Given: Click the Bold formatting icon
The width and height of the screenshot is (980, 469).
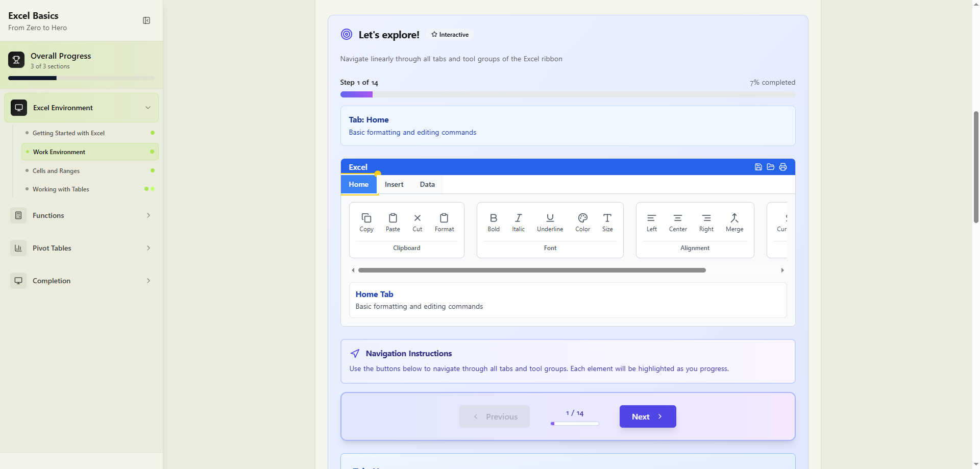Looking at the screenshot, I should (493, 218).
